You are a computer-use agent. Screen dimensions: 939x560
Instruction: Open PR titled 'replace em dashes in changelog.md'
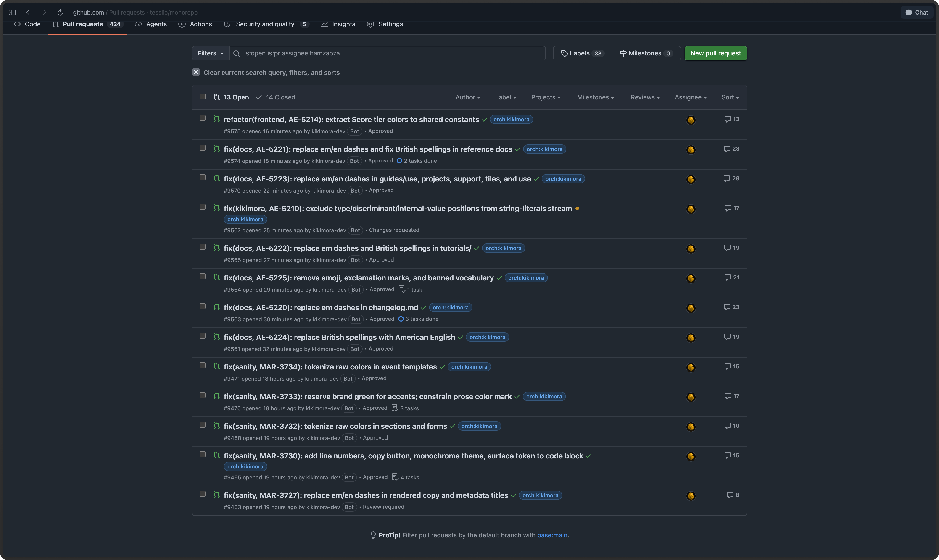tap(321, 308)
